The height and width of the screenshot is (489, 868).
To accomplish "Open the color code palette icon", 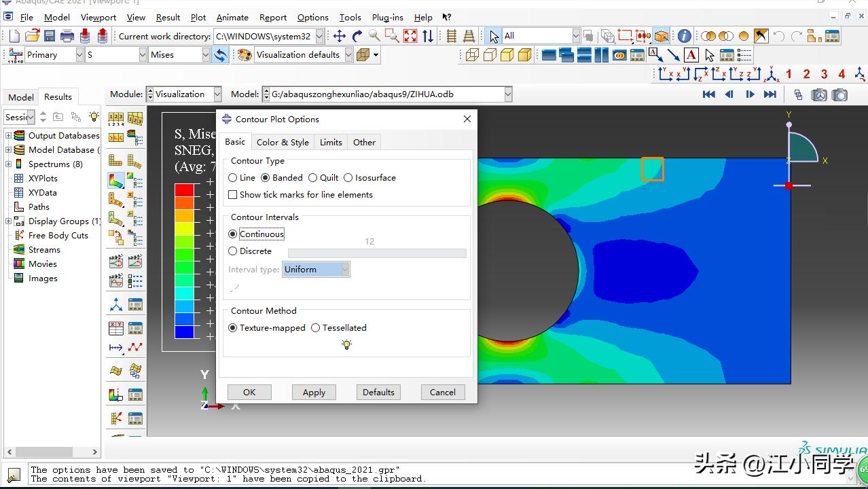I will (x=245, y=55).
